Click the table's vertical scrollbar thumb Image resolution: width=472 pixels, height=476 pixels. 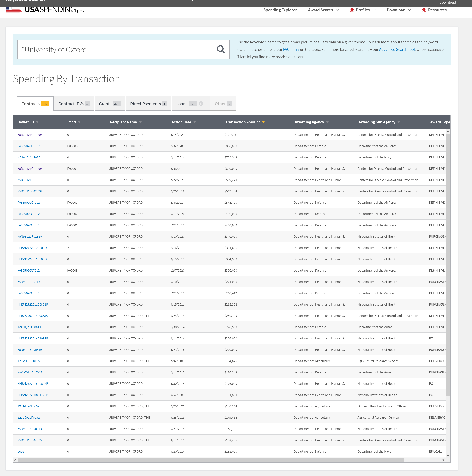448,265
